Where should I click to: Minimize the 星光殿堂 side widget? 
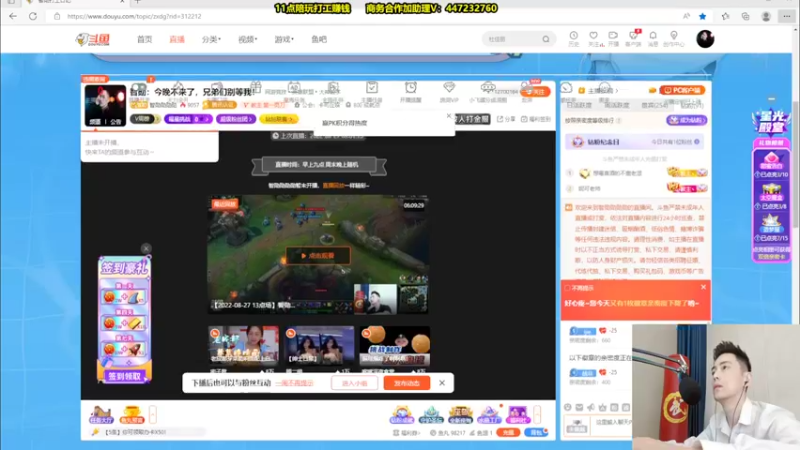click(x=771, y=98)
